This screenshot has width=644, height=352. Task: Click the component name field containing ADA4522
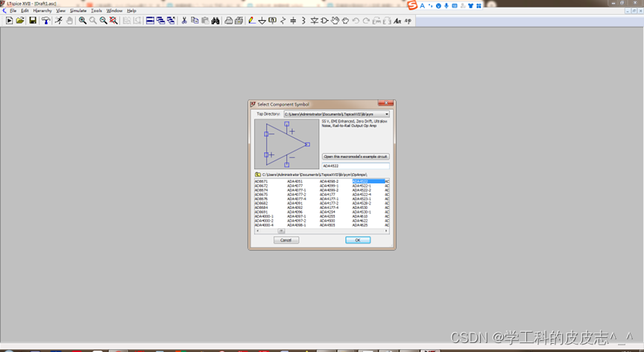pyautogui.click(x=356, y=166)
